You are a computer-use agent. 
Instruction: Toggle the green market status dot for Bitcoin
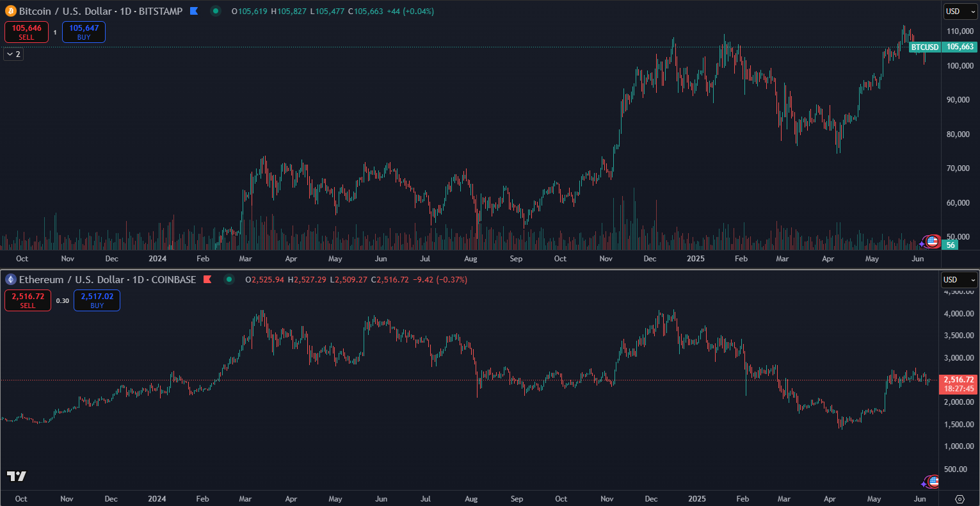(x=216, y=11)
